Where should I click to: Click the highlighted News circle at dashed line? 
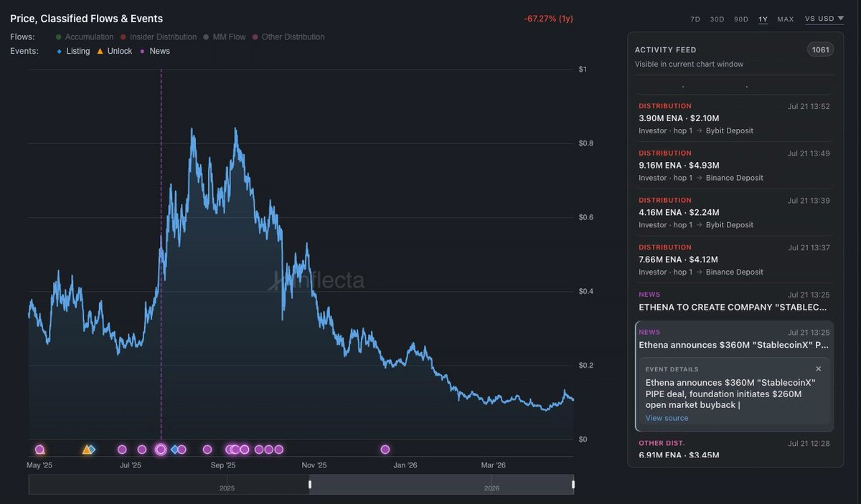point(161,450)
